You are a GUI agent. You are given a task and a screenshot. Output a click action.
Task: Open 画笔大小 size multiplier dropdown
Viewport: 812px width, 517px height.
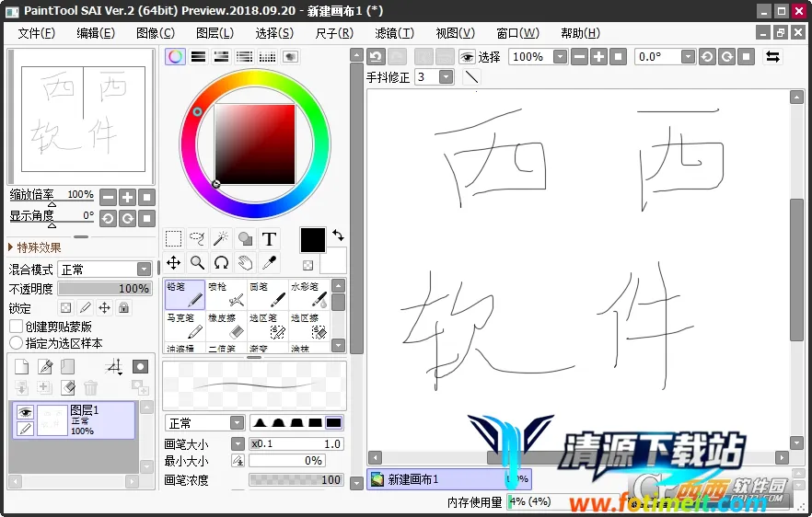[238, 443]
